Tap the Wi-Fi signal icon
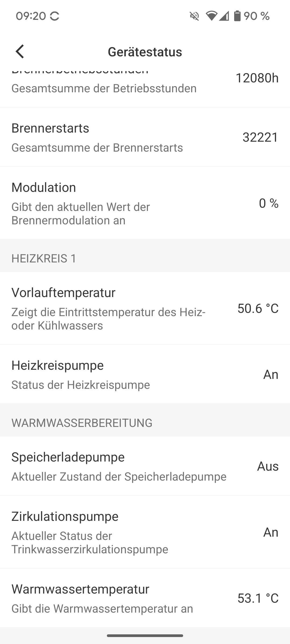 [212, 16]
